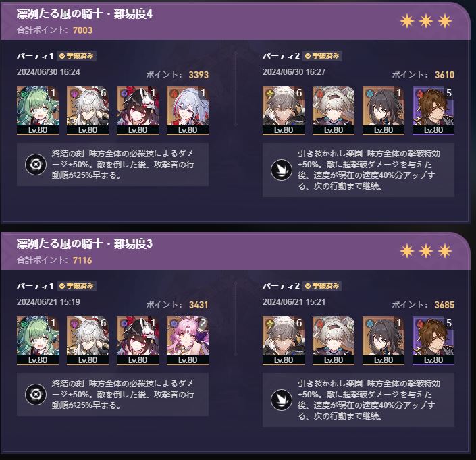
Task: Click the 終結の刻 buff icon in difficulty 4
Action: coord(36,165)
